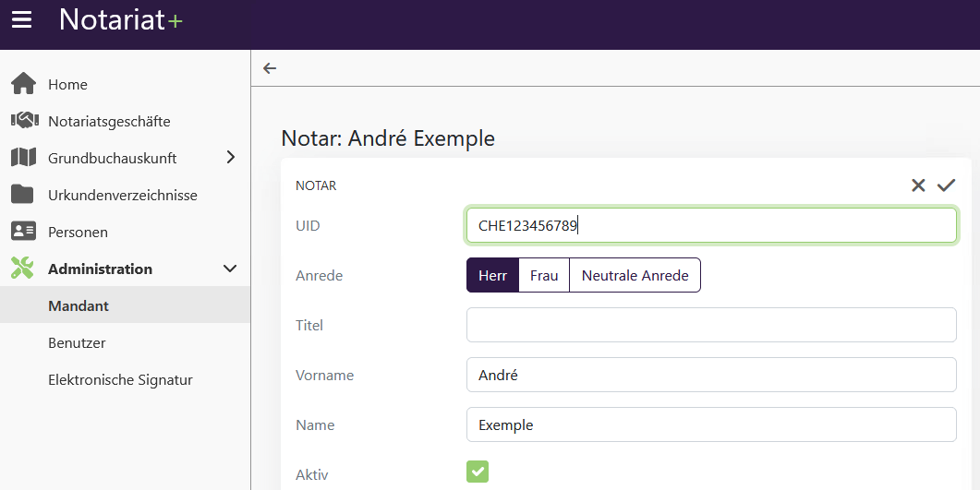Select Frau as Anrede

(x=544, y=275)
